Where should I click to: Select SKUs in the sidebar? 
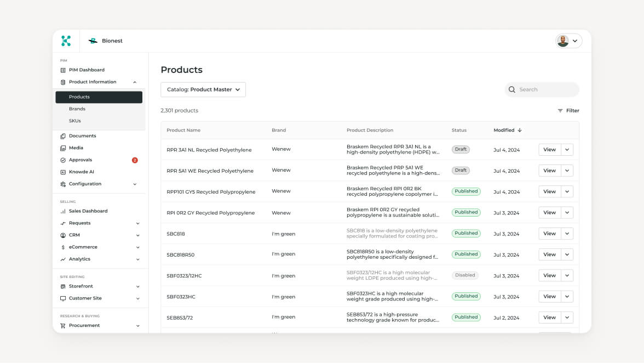75,121
